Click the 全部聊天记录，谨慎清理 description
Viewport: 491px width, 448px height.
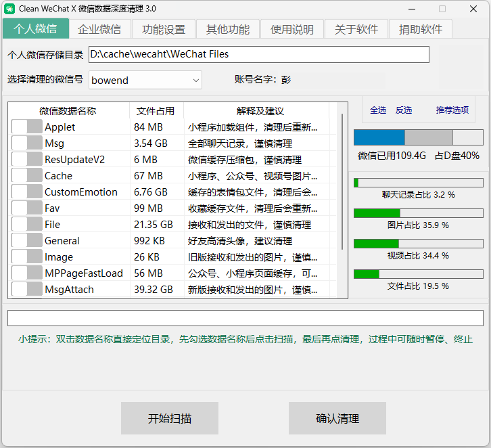coord(240,143)
